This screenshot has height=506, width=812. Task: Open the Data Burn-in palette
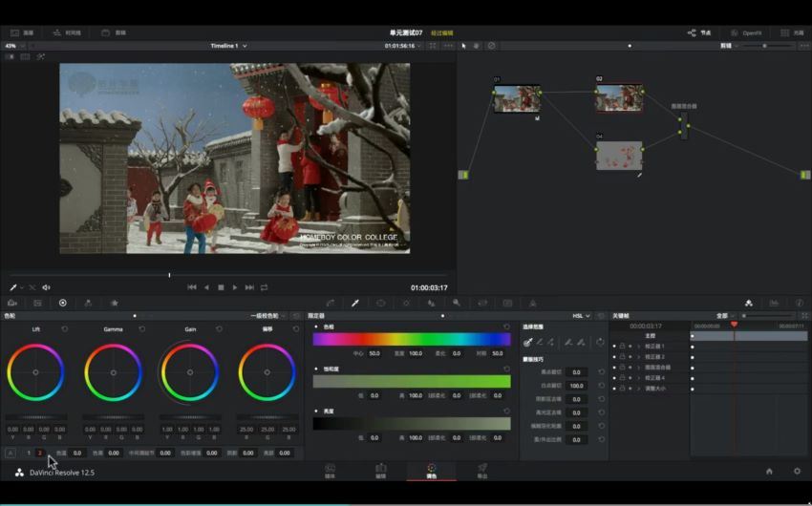click(532, 304)
